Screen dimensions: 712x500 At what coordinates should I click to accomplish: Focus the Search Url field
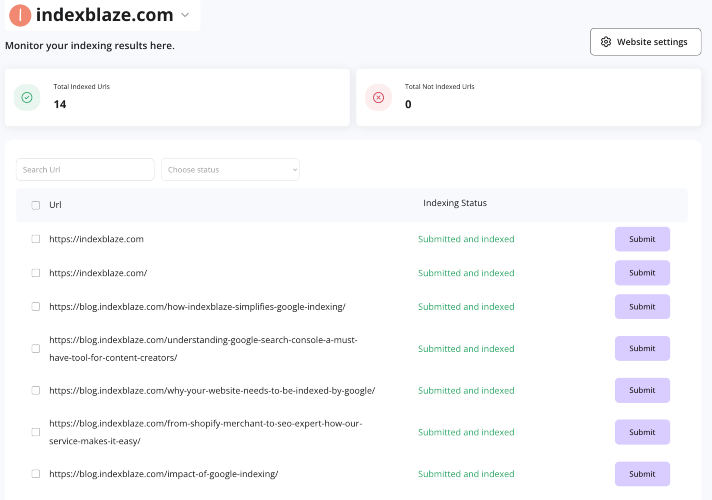(85, 169)
